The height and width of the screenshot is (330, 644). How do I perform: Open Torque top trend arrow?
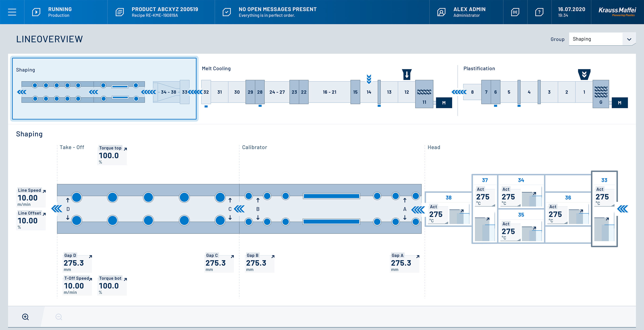click(126, 149)
